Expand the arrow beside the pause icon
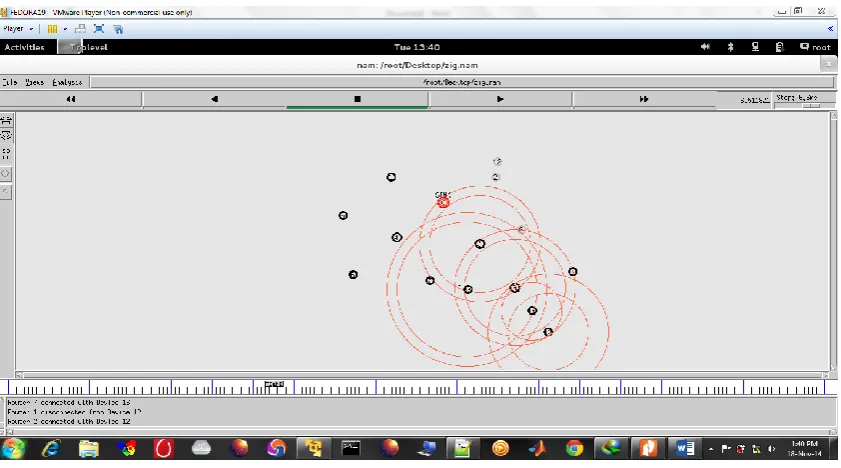Viewport: 841px width, 468px height. click(65, 29)
